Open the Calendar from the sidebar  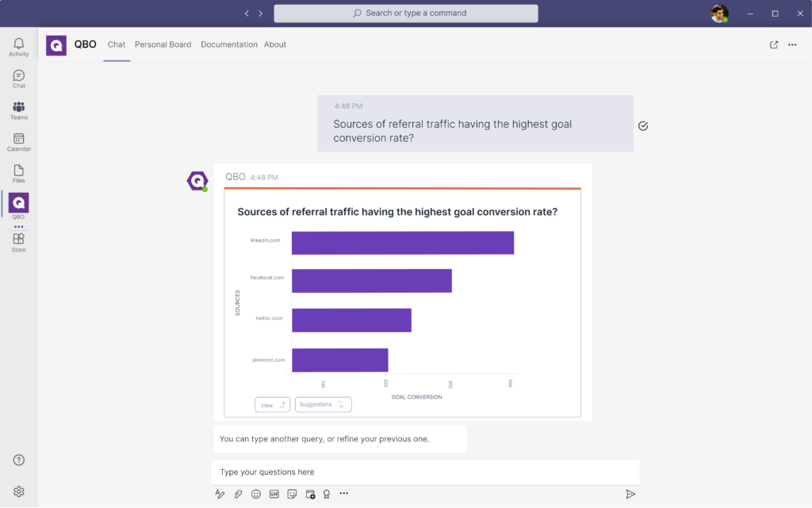tap(18, 142)
